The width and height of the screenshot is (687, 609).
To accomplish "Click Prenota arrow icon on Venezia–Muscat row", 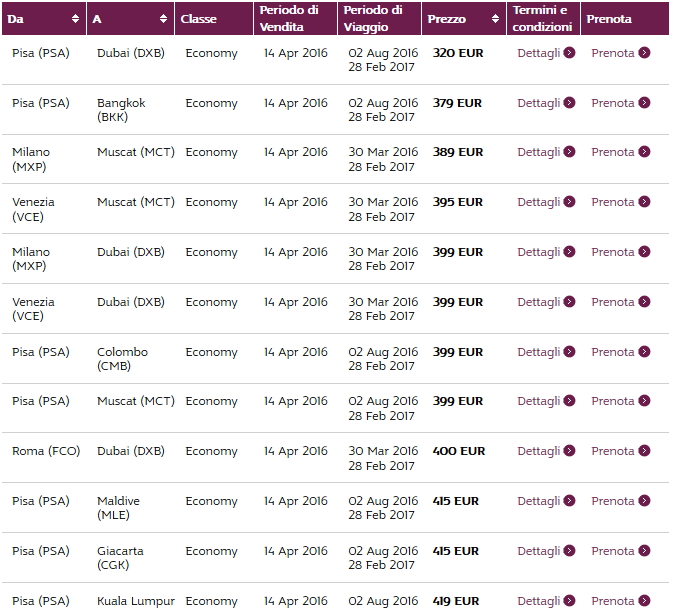I will pos(644,202).
